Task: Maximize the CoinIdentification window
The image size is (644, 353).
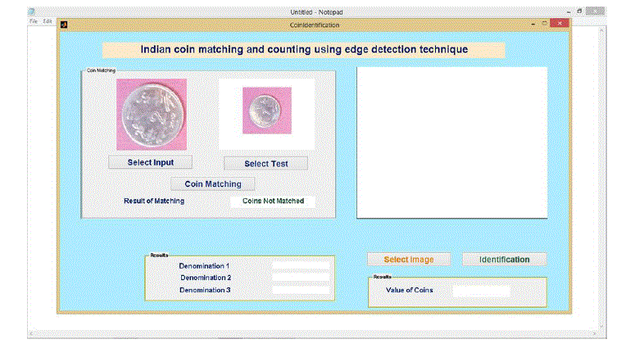Action: click(543, 25)
